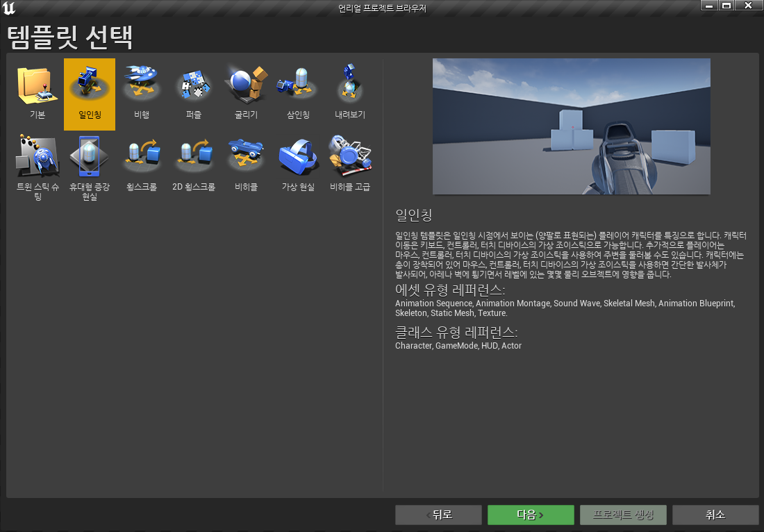Close the 언리얼 프로젝트 브라우저 window
The height and width of the screenshot is (532, 764).
748,6
